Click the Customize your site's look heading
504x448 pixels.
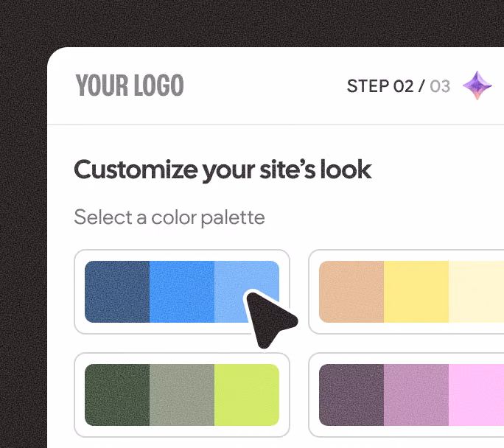(x=223, y=170)
